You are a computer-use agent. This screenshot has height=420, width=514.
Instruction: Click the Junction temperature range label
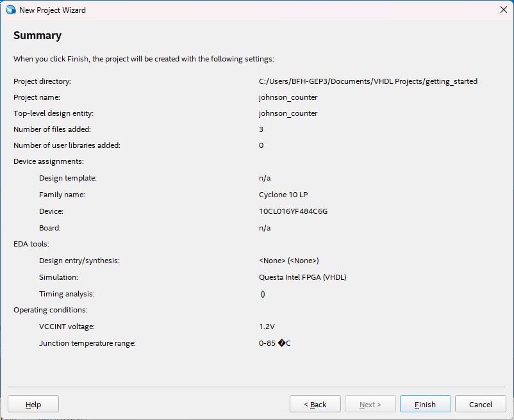click(x=87, y=343)
